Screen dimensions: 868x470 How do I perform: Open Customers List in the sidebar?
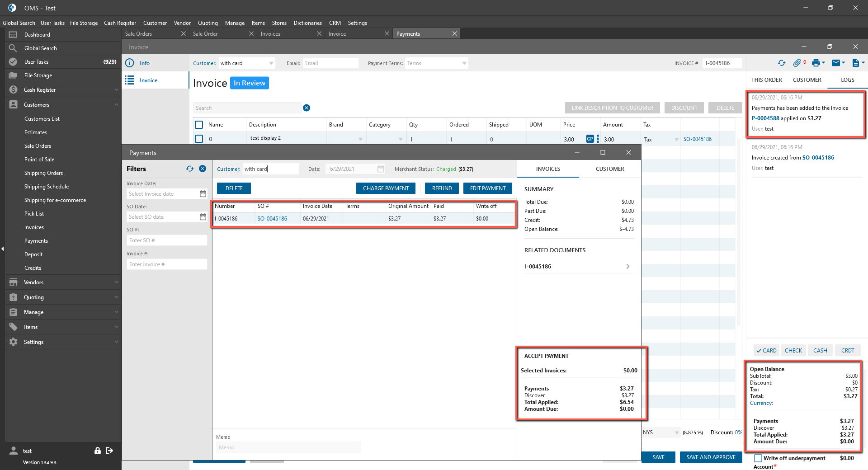point(42,119)
